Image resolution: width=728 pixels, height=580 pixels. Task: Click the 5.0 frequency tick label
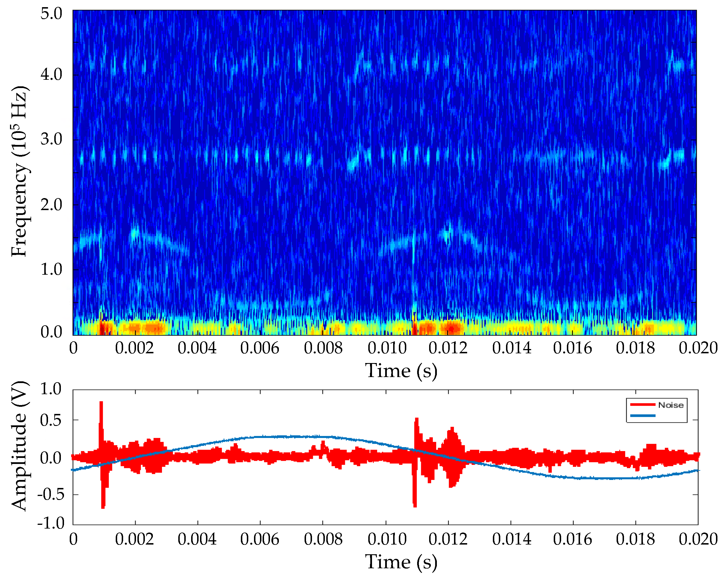[x=51, y=14]
